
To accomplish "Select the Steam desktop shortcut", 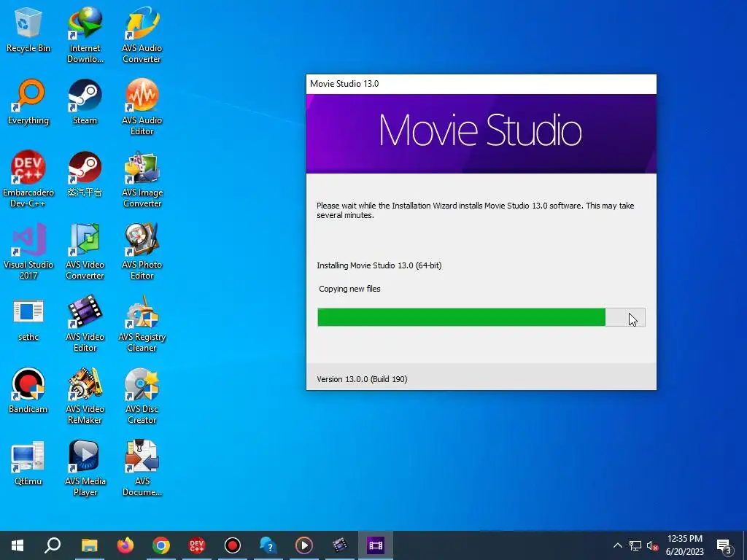I will click(x=85, y=102).
